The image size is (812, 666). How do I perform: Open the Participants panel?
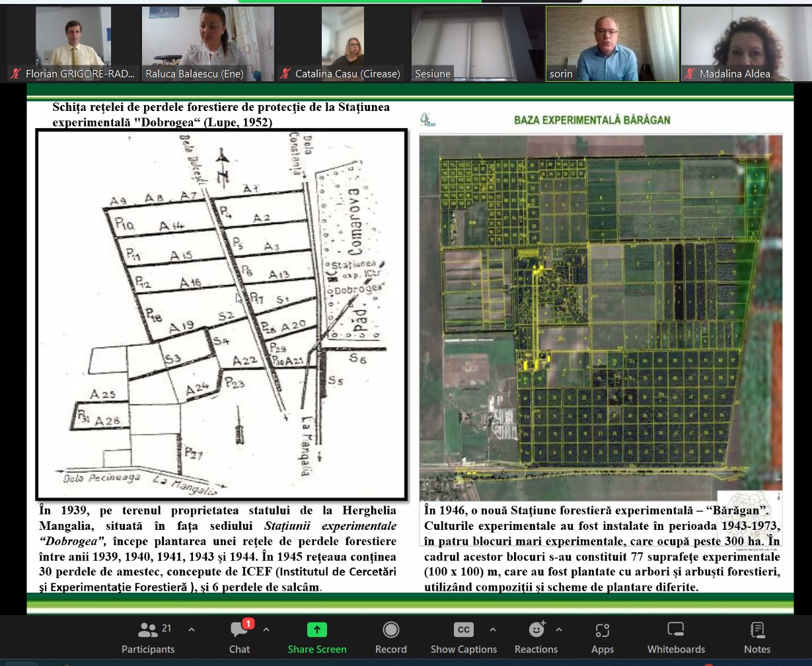click(148, 638)
